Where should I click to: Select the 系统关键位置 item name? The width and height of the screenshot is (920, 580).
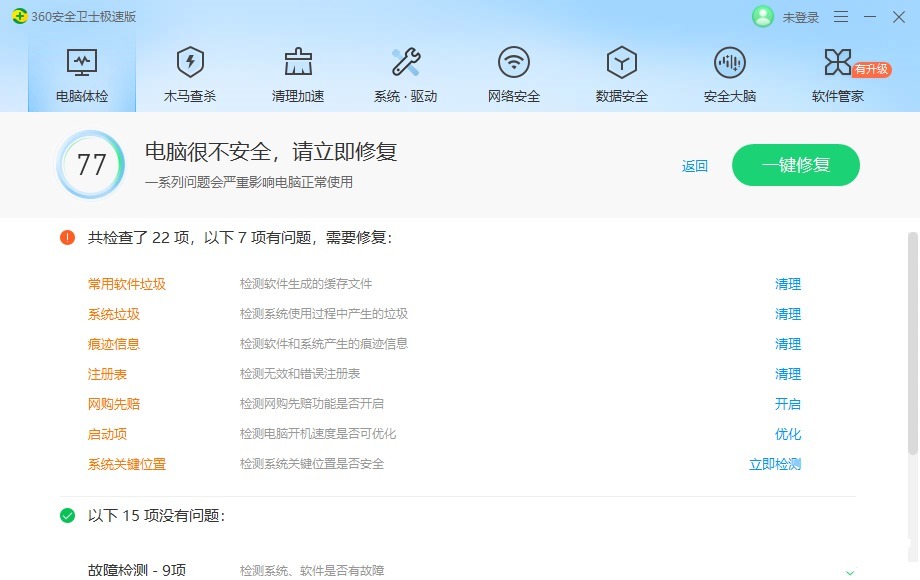127,464
